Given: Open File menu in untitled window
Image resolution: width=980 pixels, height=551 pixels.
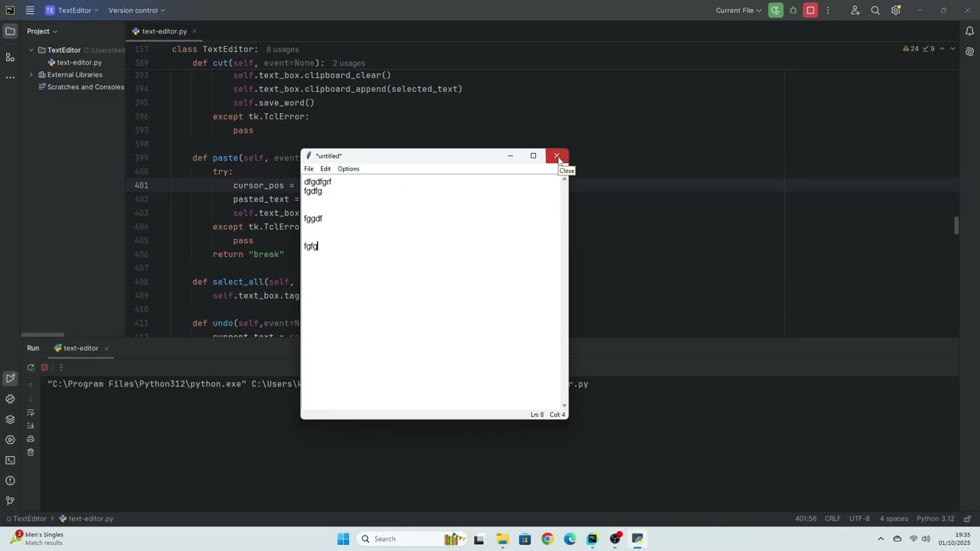Looking at the screenshot, I should coord(309,169).
